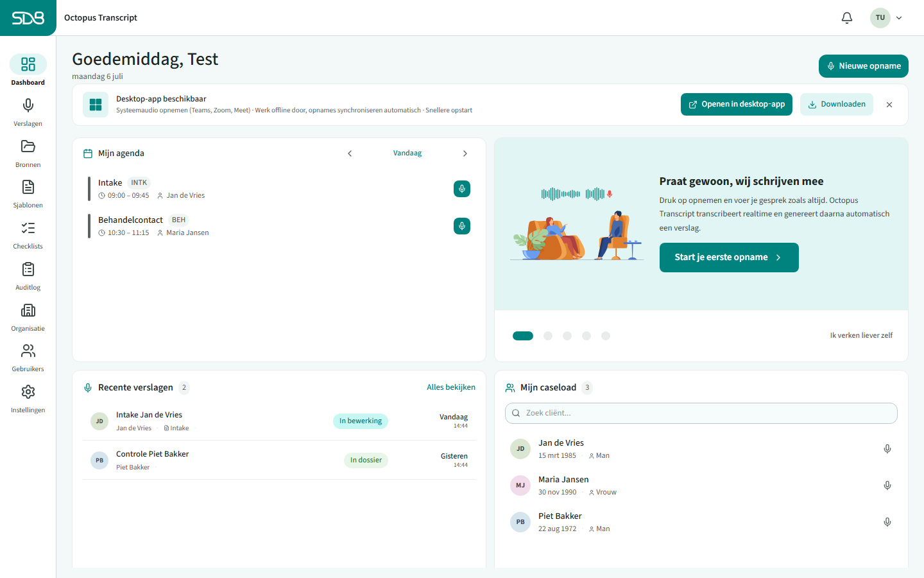The height and width of the screenshot is (578, 924).
Task: Start recording for Intake appointment
Action: click(x=462, y=189)
